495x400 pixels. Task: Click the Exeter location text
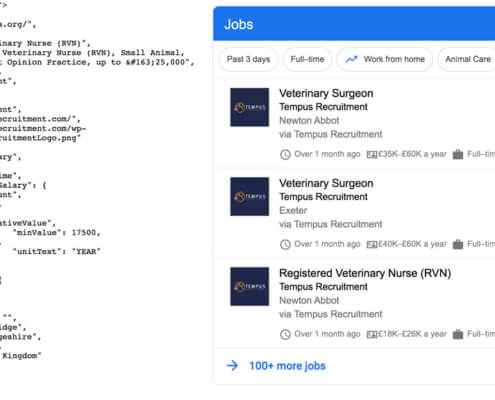pyautogui.click(x=293, y=211)
